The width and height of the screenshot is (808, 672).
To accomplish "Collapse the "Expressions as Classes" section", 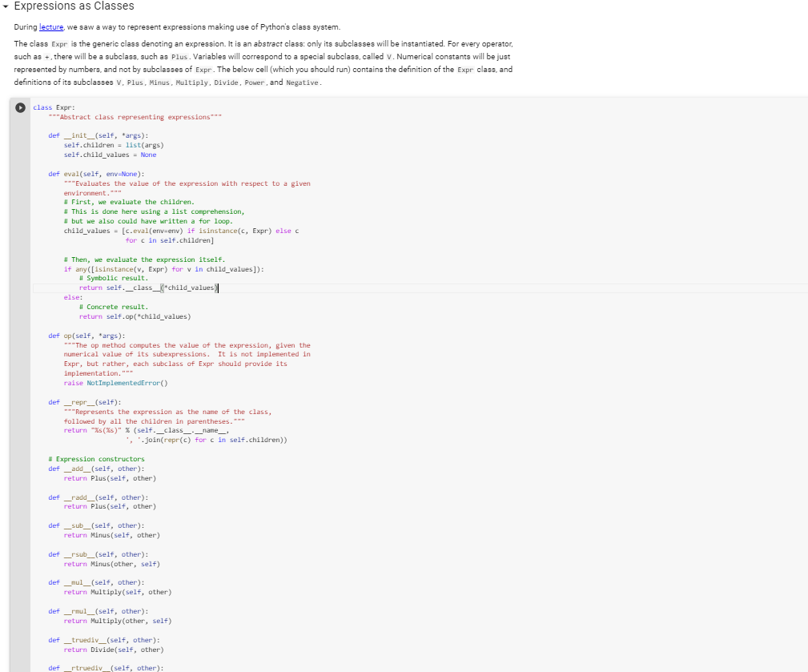I will coord(6,6).
